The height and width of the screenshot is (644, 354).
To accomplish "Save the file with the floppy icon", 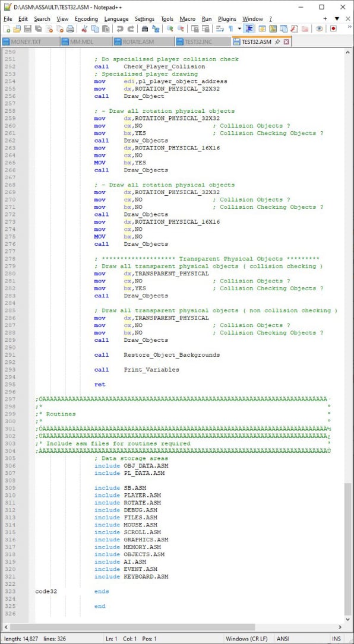I will click(27, 28).
